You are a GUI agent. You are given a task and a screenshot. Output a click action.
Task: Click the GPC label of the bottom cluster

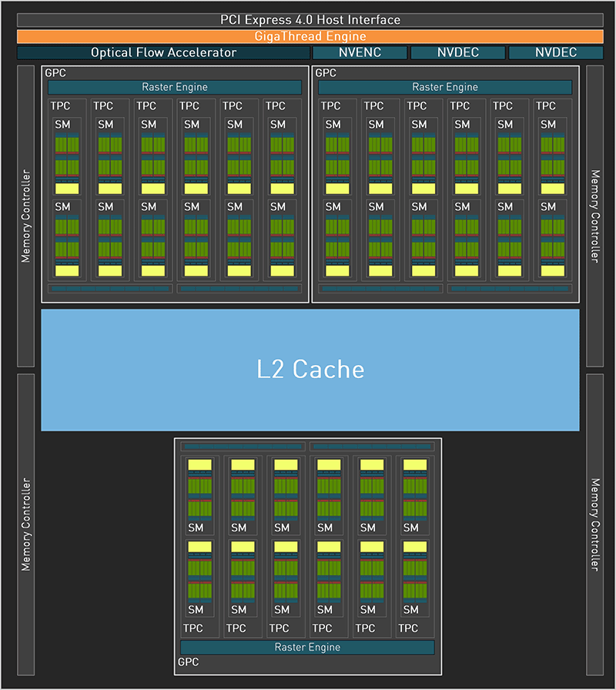point(189,662)
